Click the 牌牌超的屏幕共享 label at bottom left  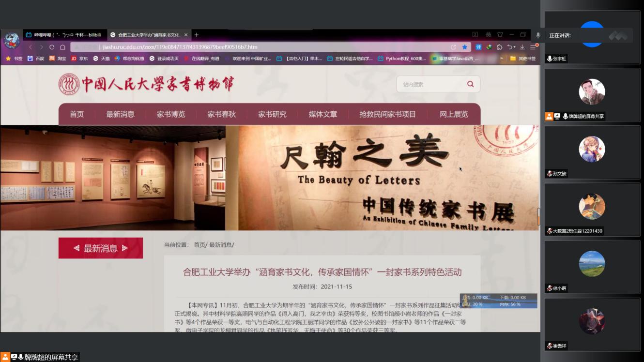point(51,357)
